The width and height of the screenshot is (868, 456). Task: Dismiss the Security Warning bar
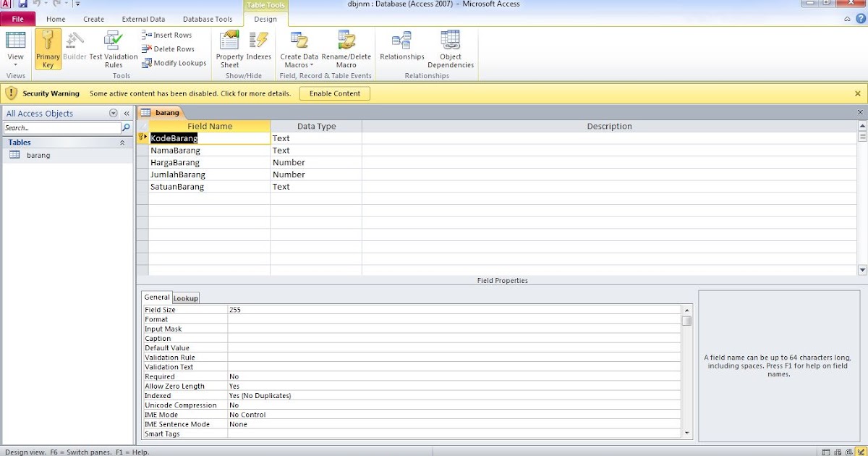[857, 93]
